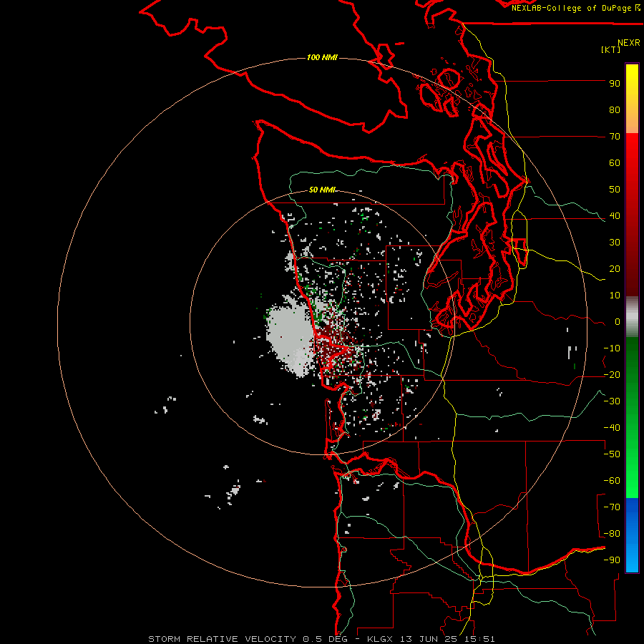Click the -90 value on the velocity scale
The image size is (644, 644).
(x=612, y=560)
